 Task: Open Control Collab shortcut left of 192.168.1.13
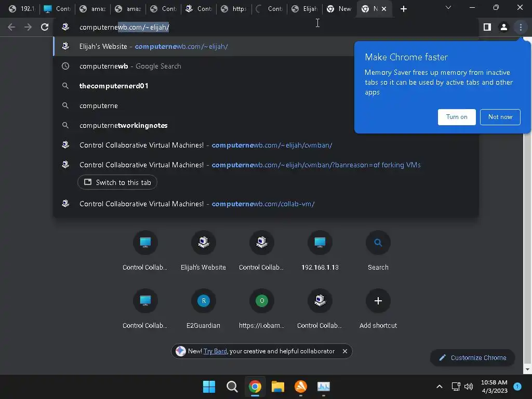pyautogui.click(x=262, y=250)
